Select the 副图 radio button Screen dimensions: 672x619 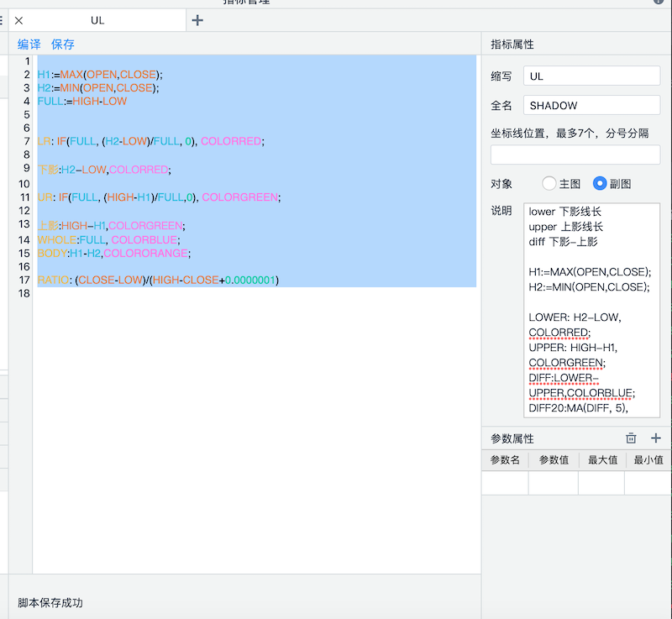coord(600,183)
